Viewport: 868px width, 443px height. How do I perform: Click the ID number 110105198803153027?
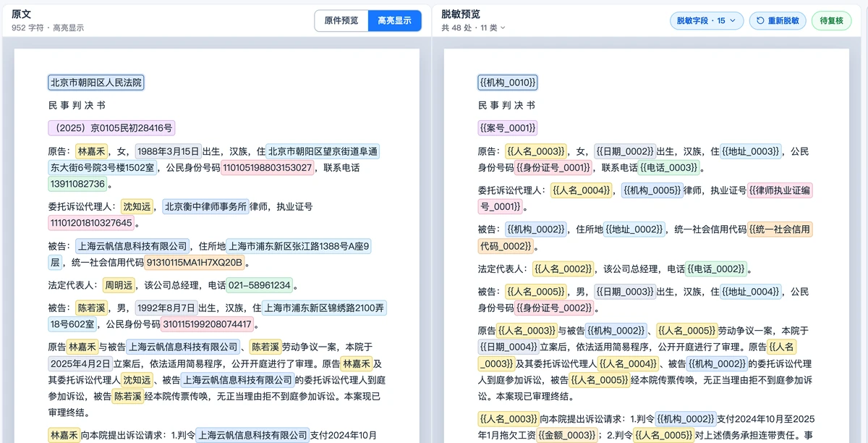pos(268,167)
